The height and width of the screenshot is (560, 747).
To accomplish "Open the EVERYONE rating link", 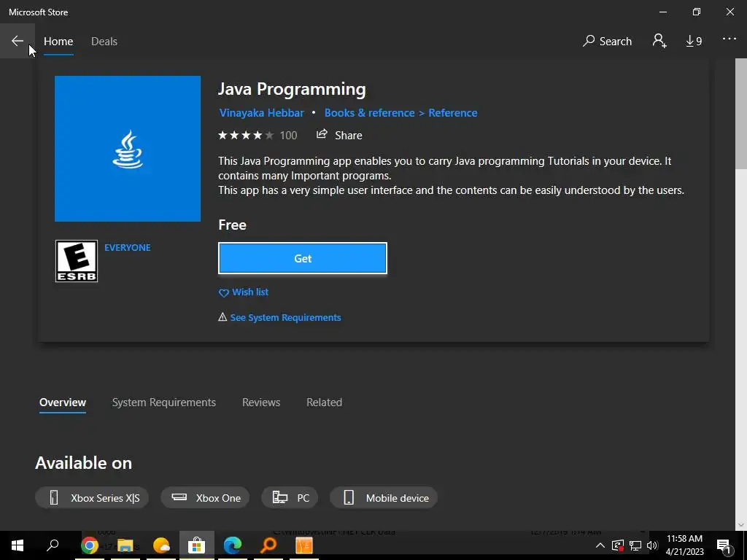I will point(127,248).
